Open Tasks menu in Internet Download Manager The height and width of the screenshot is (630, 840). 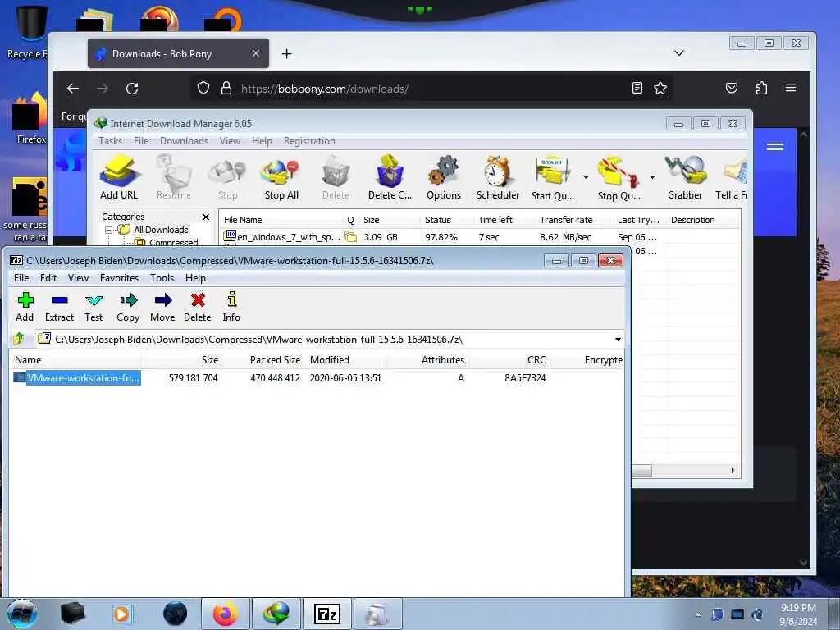coord(111,141)
